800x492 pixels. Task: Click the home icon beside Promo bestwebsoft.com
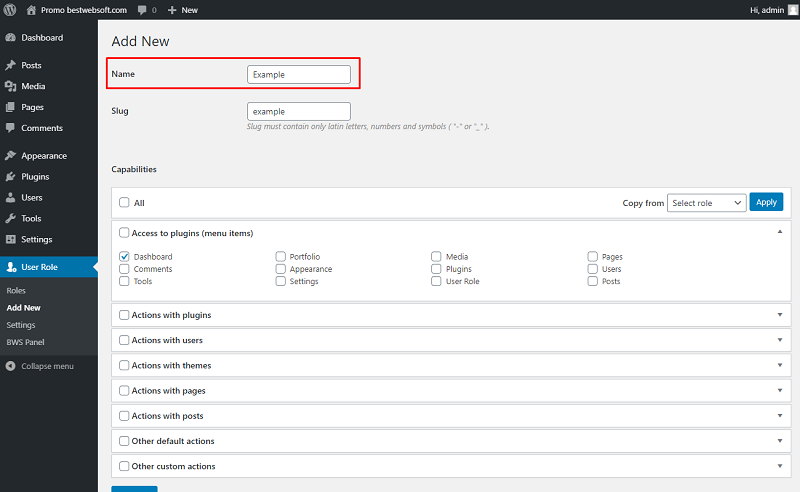coord(31,10)
